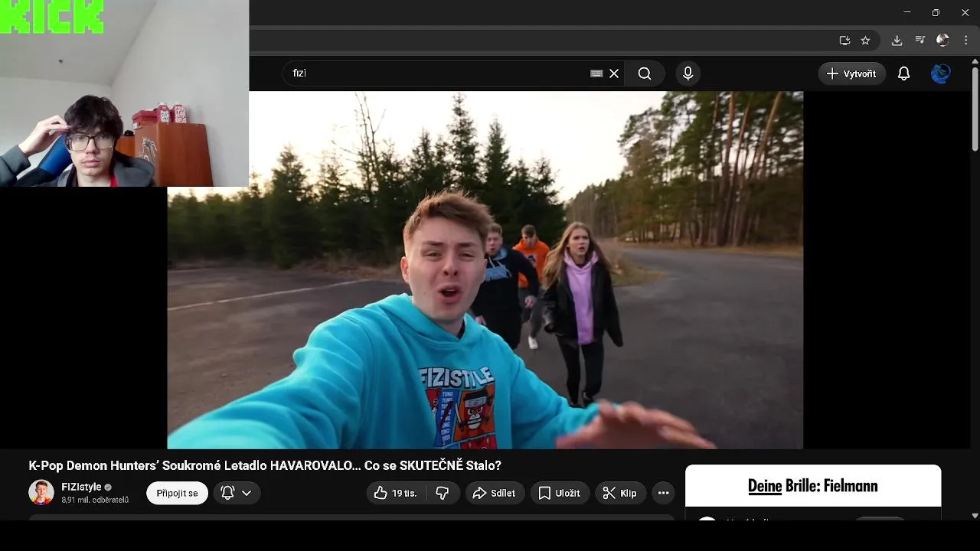Click the scrollbar down arrow

point(975,516)
